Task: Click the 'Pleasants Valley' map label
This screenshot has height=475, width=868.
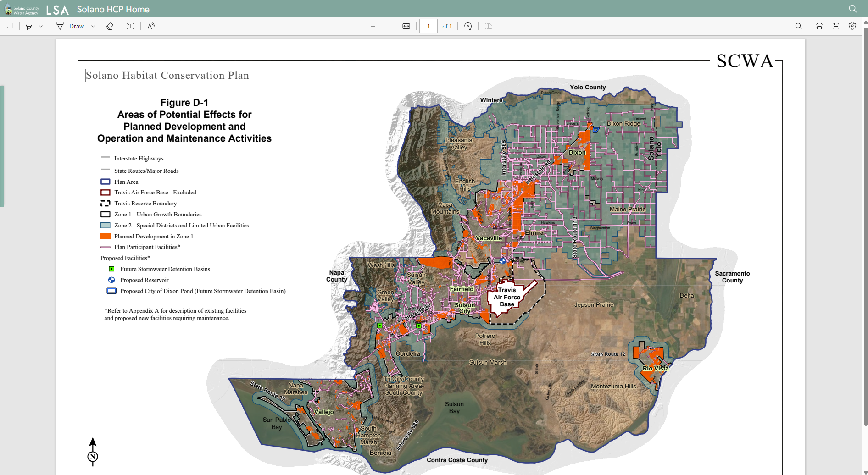Action: pos(459,144)
